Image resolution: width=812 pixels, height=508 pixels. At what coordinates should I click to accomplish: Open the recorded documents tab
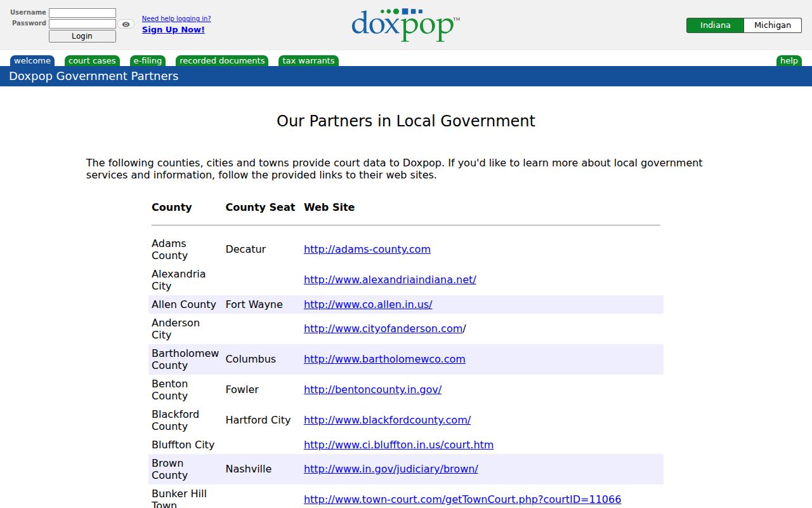222,61
